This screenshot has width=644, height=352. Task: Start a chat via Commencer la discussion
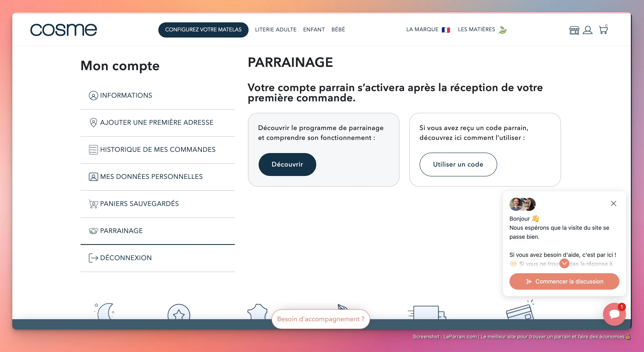(x=564, y=281)
